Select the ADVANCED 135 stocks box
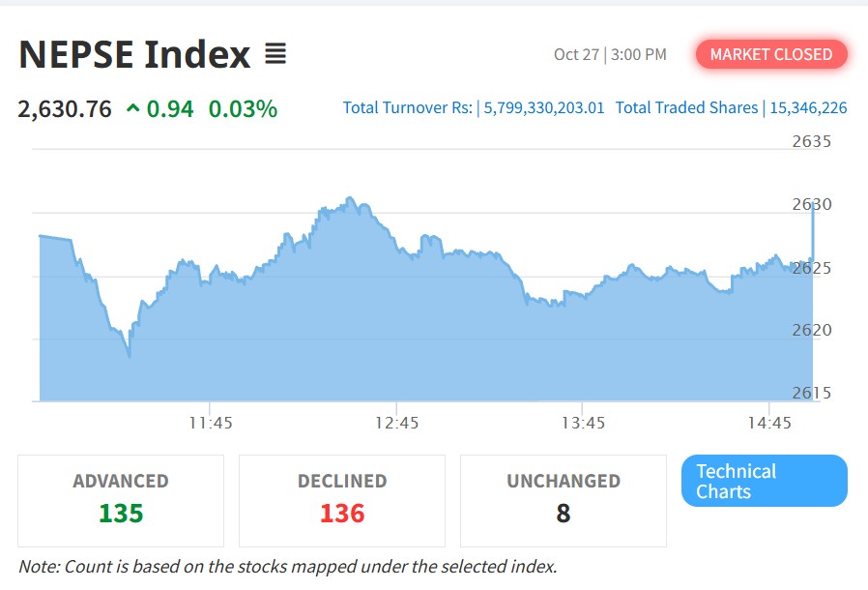Screen dimensions: 868x590 click(x=121, y=501)
